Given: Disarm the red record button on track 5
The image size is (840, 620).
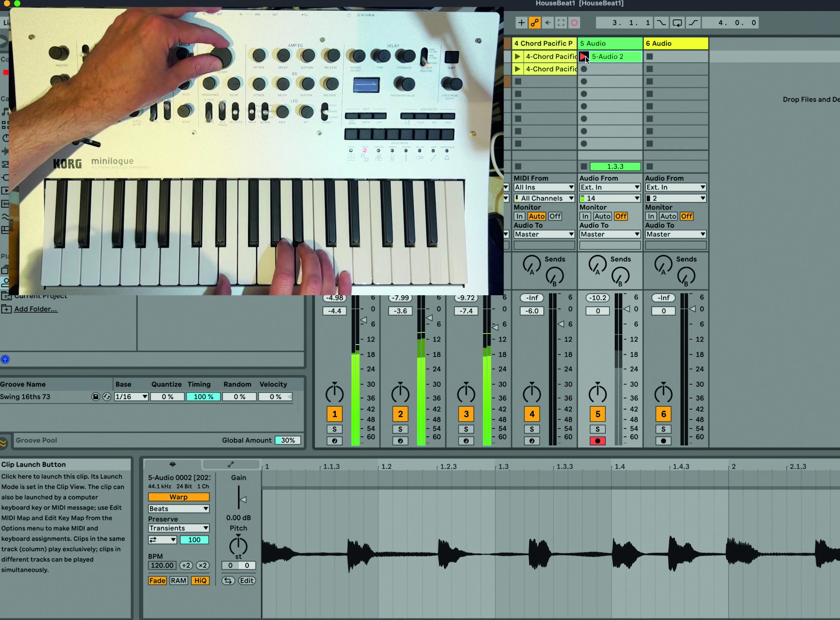Looking at the screenshot, I should [x=598, y=441].
